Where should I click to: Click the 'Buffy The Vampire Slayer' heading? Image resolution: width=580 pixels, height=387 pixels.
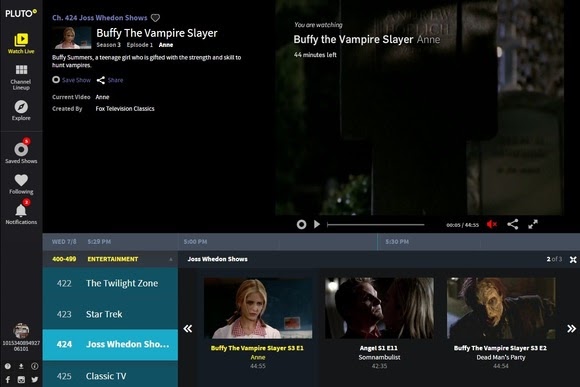157,33
